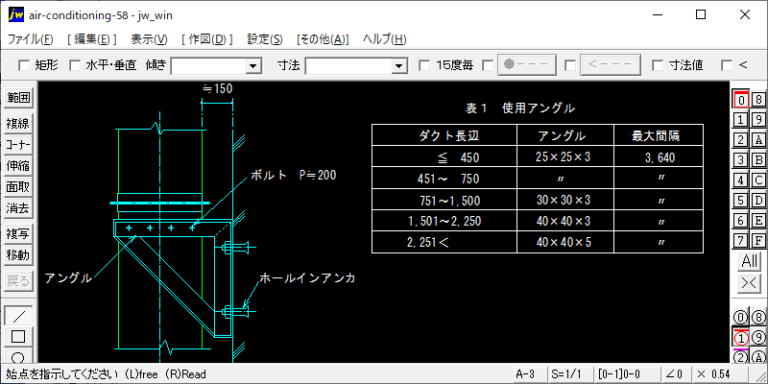The image size is (768, 384).
Task: Open the 設定(S) menu
Action: tap(264, 39)
